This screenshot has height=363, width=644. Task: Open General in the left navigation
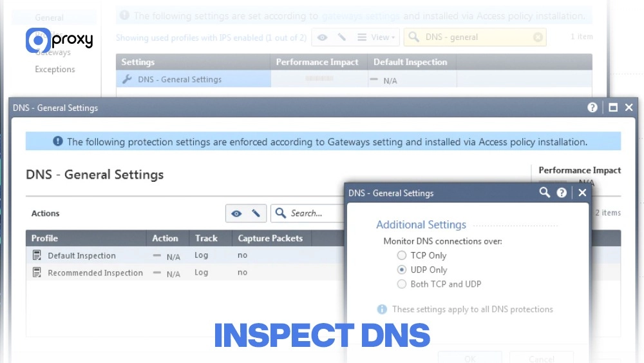[x=50, y=17]
